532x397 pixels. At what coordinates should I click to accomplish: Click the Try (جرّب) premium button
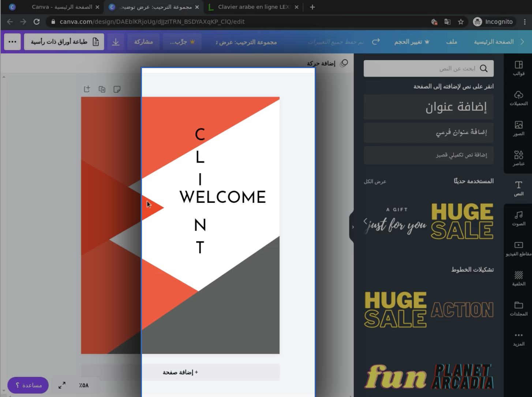[182, 42]
